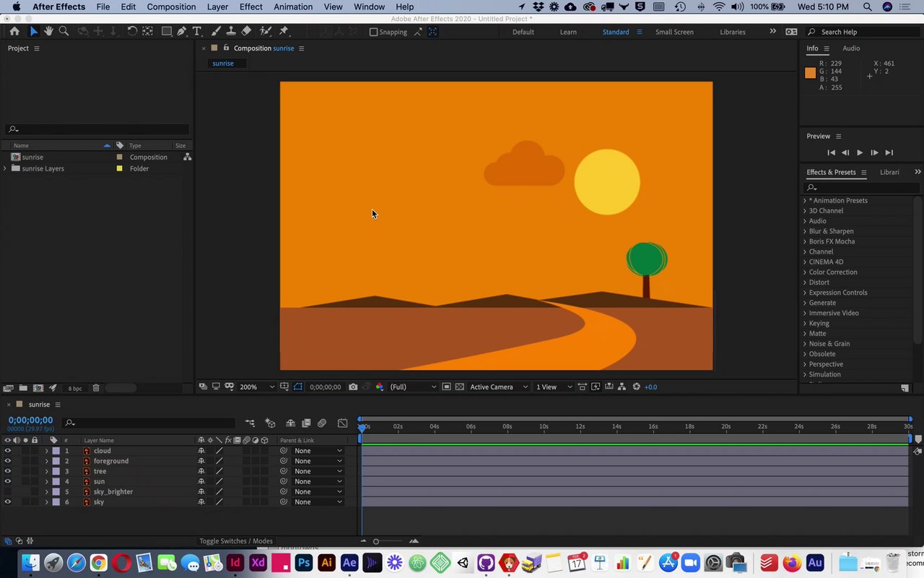924x578 pixels.
Task: Open the 200% magnification dropdown
Action: pos(256,387)
